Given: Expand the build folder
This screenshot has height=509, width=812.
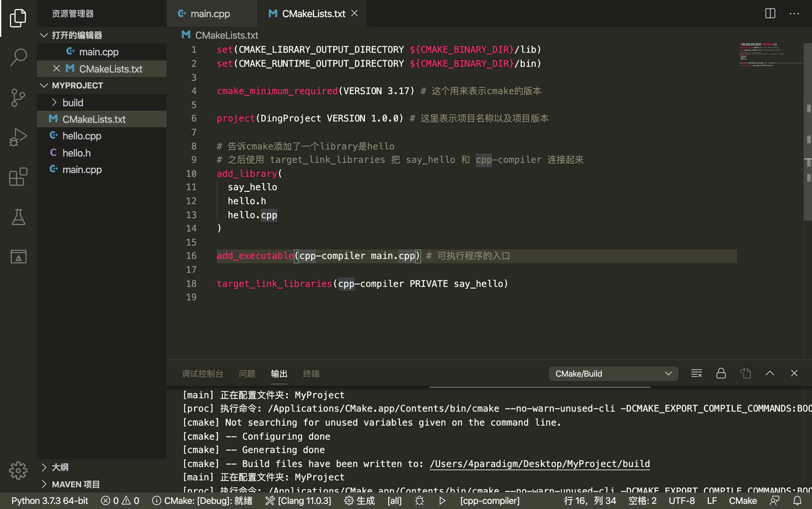Looking at the screenshot, I should coord(102,102).
